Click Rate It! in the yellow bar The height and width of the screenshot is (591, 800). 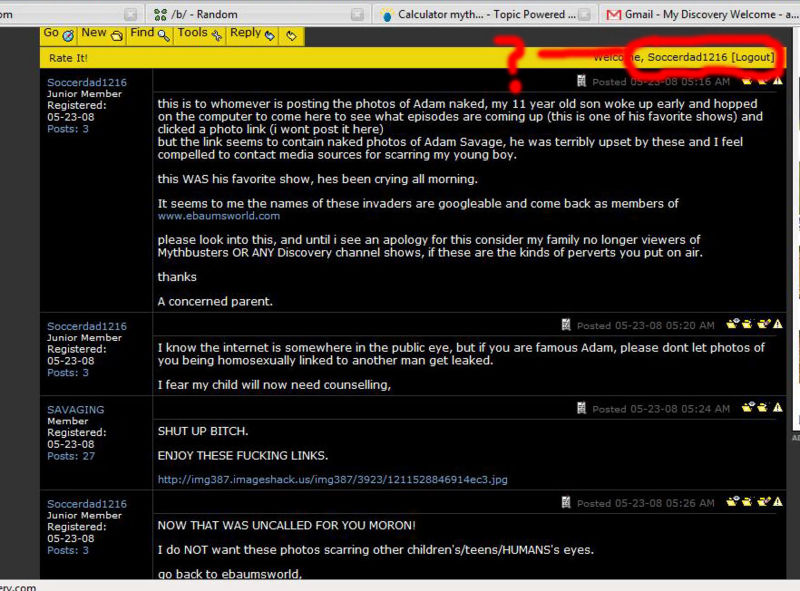pyautogui.click(x=68, y=58)
